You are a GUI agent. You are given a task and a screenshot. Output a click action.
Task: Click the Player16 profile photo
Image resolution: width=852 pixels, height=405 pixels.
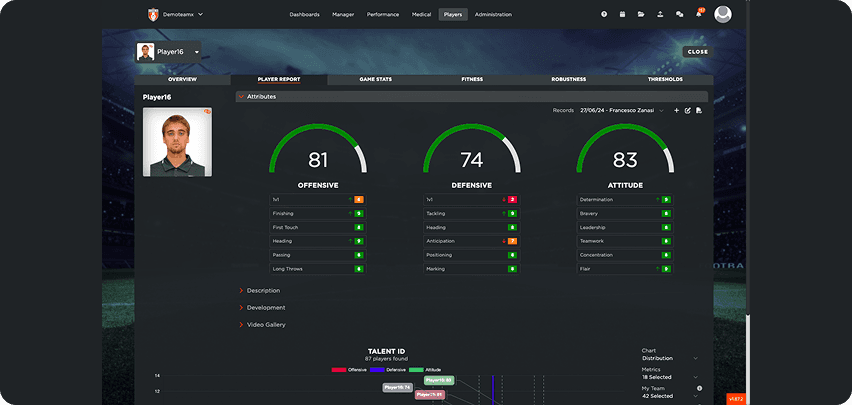(x=177, y=141)
